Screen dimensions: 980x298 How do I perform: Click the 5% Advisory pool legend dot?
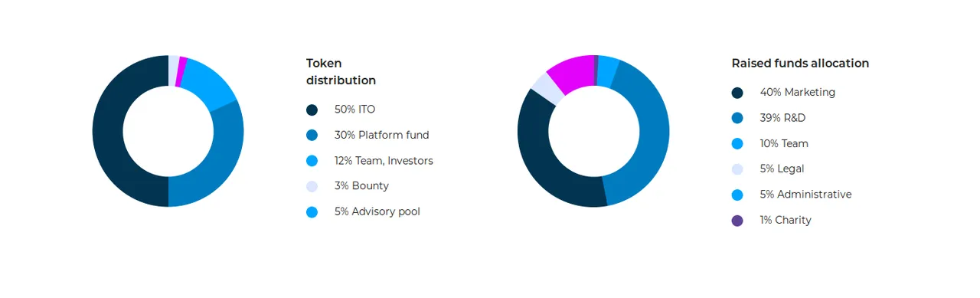pos(312,211)
